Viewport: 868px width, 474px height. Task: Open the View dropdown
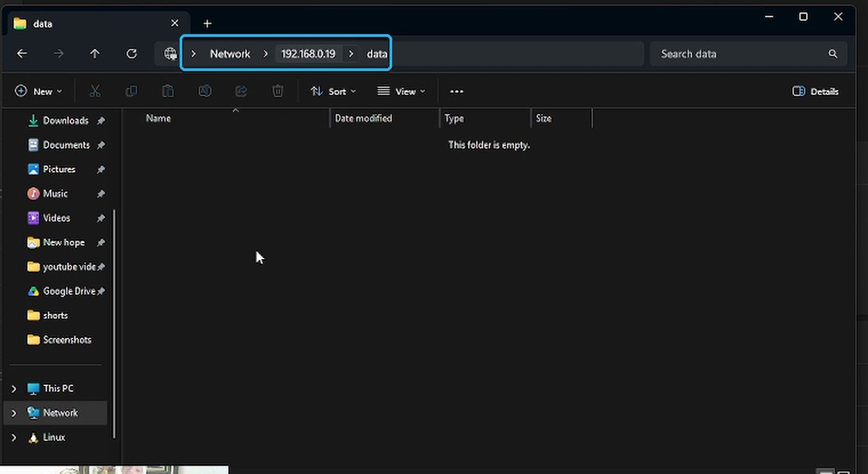tap(401, 91)
